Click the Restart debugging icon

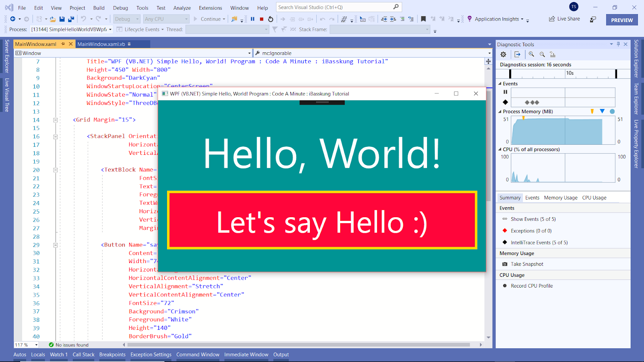(x=270, y=19)
